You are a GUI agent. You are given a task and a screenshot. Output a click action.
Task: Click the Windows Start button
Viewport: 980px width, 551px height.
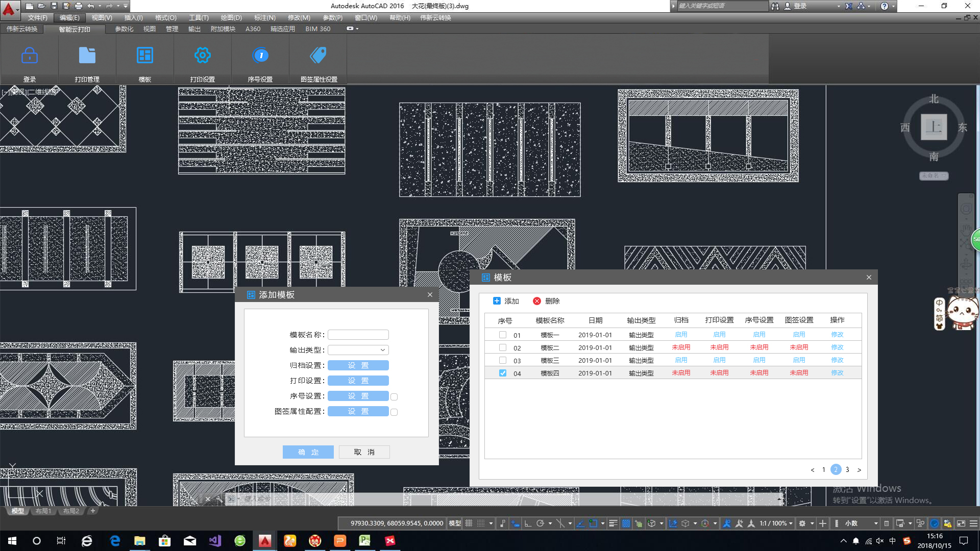pos(12,541)
